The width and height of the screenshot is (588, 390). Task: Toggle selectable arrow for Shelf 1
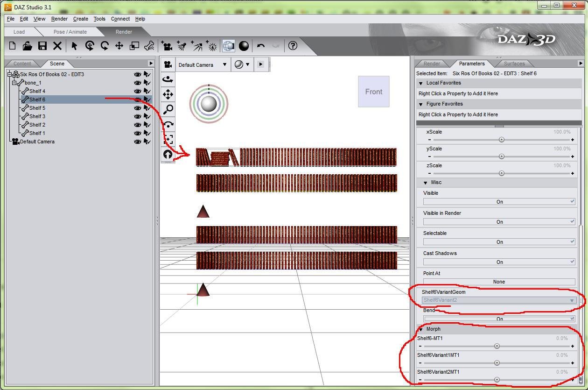(x=147, y=133)
